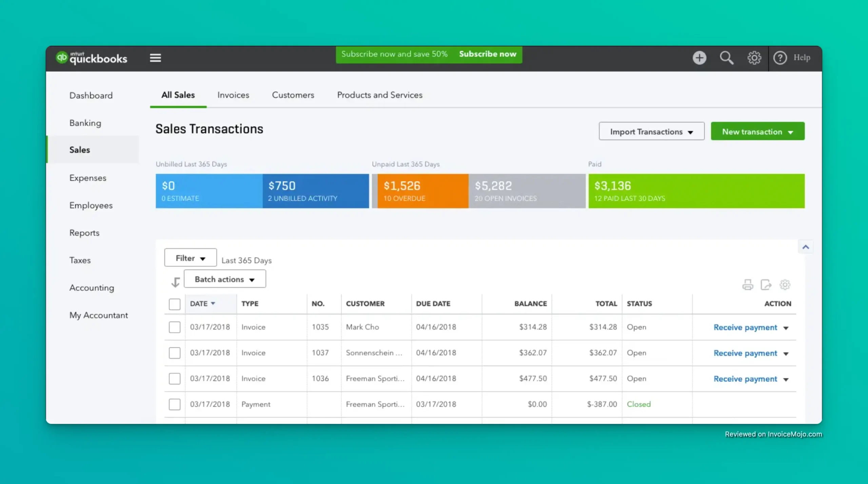
Task: Open the printer icon to print the list
Action: 748,285
